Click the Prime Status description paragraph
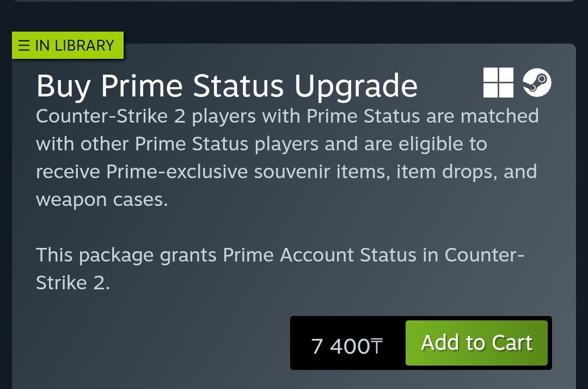This screenshot has width=588, height=389. click(x=287, y=158)
